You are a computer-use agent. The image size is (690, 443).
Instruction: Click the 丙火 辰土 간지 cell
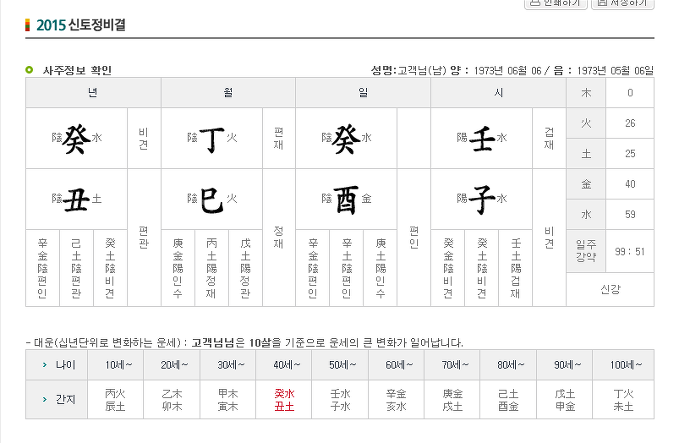(x=116, y=400)
